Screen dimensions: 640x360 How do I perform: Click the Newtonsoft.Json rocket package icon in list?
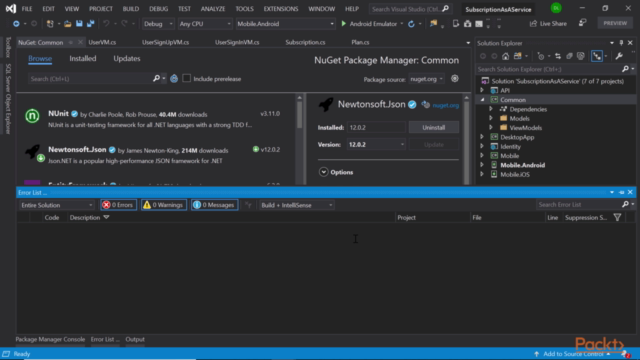click(33, 152)
